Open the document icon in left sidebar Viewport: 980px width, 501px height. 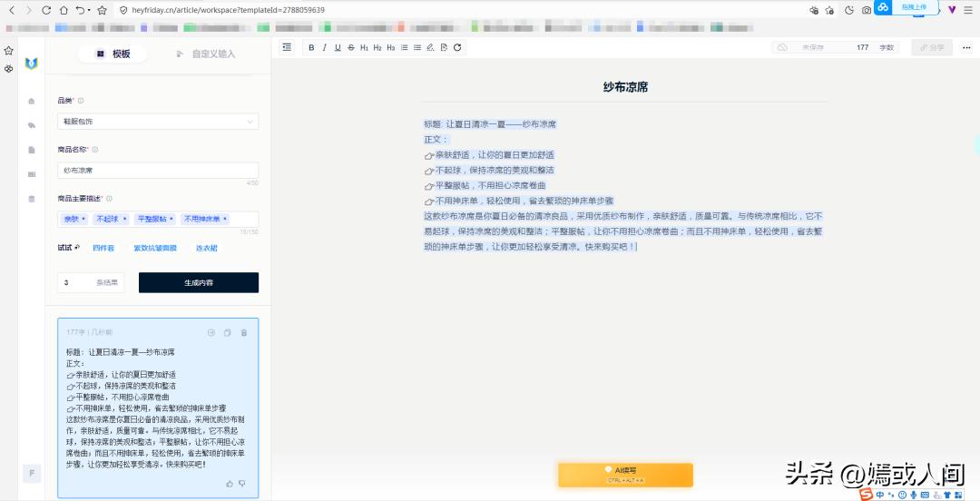31,150
